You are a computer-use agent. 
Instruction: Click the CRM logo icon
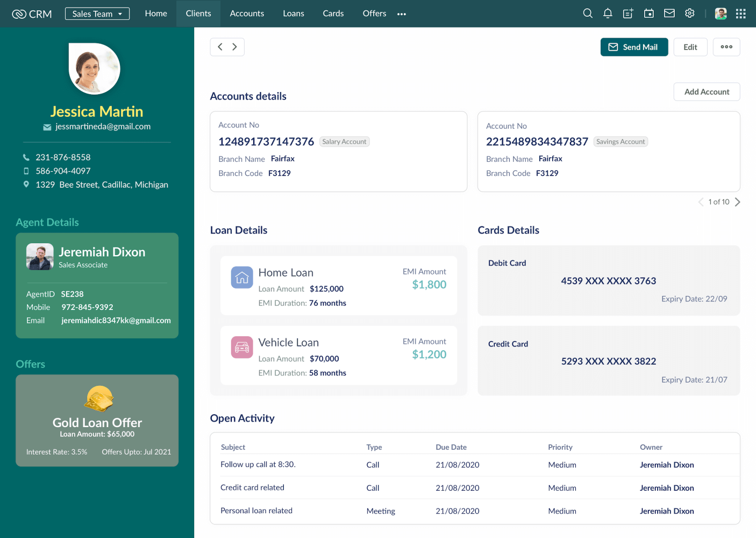point(19,14)
